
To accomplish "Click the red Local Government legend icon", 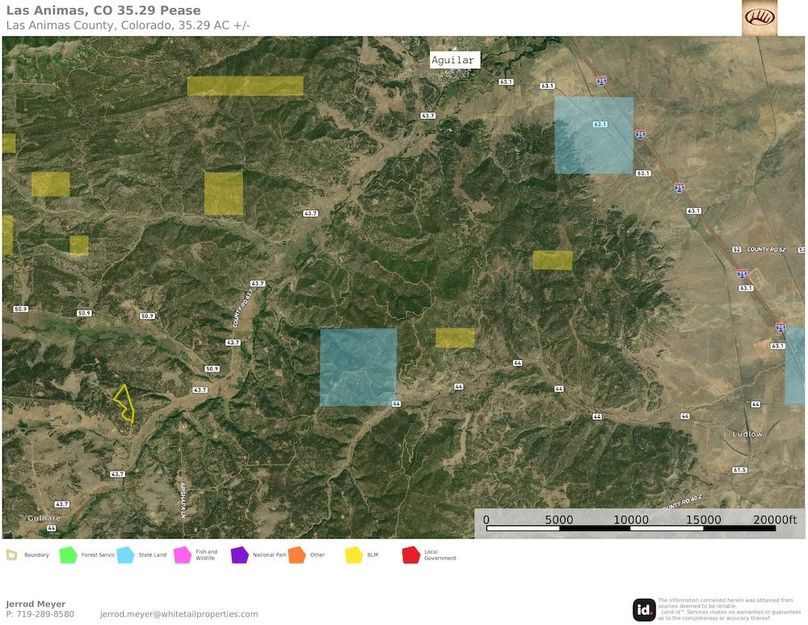I will click(x=410, y=554).
